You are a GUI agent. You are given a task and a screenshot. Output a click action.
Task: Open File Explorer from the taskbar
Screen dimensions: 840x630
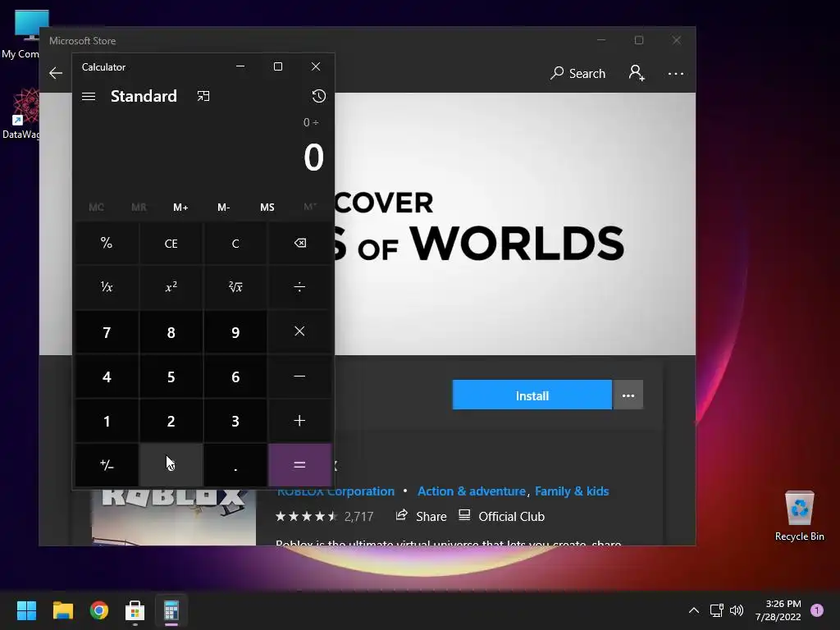pyautogui.click(x=62, y=610)
